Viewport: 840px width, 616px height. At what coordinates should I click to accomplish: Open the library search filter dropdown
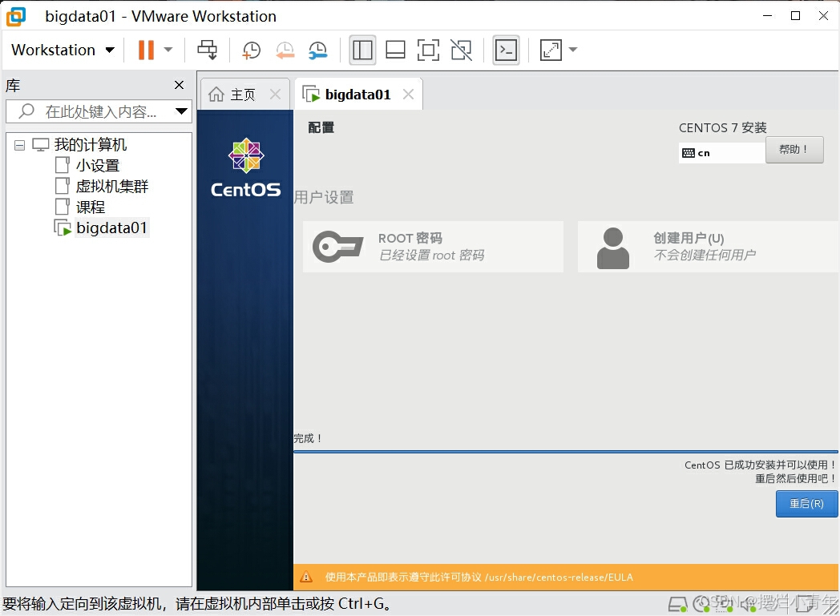pyautogui.click(x=182, y=111)
